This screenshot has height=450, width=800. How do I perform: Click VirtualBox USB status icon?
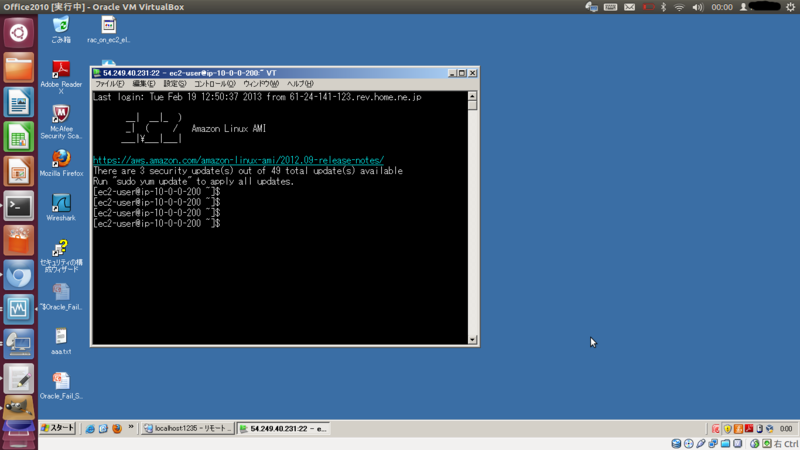pos(701,443)
